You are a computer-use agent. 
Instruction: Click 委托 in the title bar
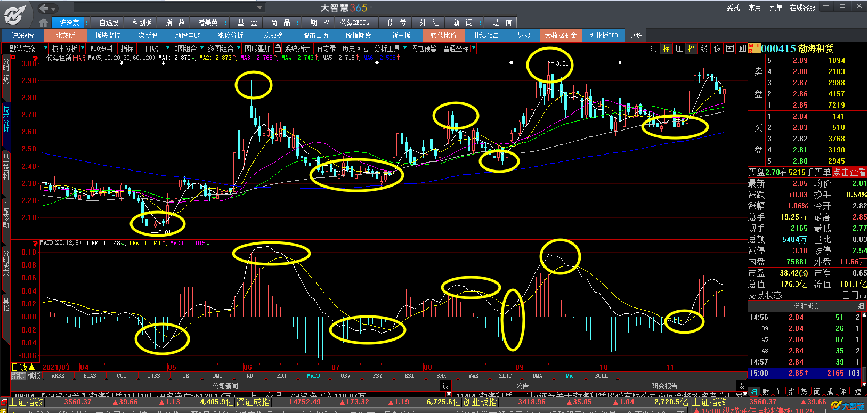click(733, 7)
